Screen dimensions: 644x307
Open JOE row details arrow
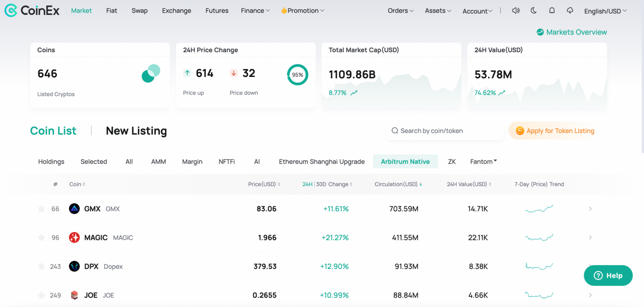(590, 295)
